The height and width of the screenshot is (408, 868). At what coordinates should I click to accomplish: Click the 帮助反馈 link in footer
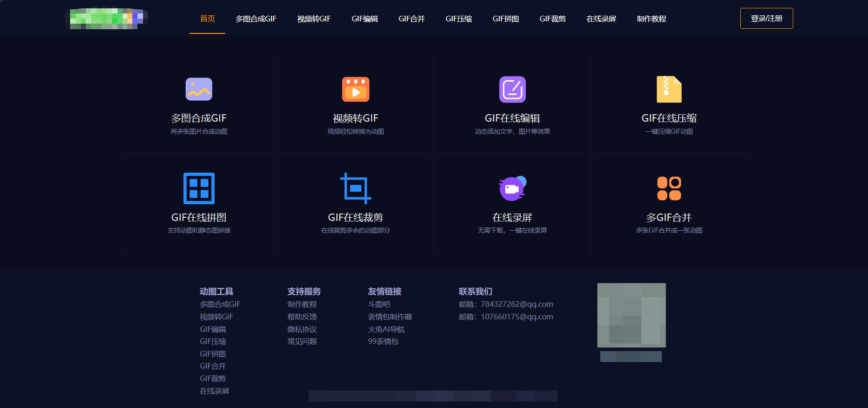pos(302,317)
